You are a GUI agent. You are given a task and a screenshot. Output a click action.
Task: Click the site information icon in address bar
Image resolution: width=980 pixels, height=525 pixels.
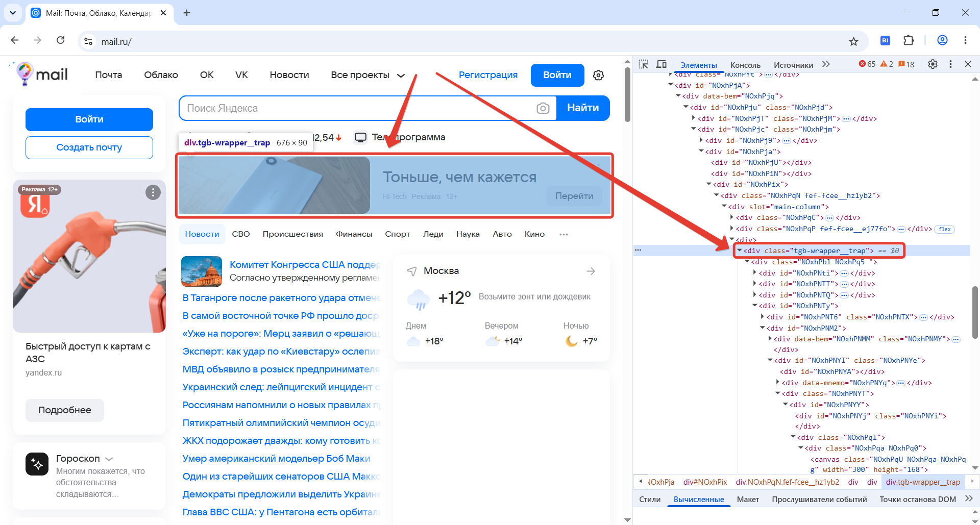pyautogui.click(x=88, y=41)
